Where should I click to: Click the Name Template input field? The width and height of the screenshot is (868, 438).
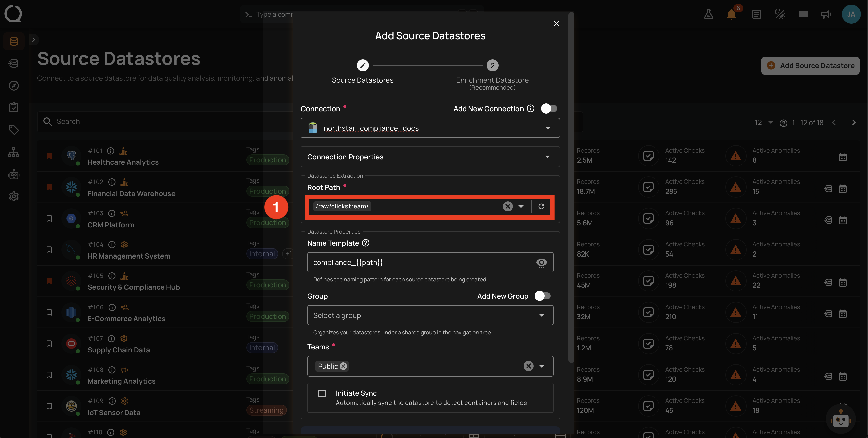[421, 263]
